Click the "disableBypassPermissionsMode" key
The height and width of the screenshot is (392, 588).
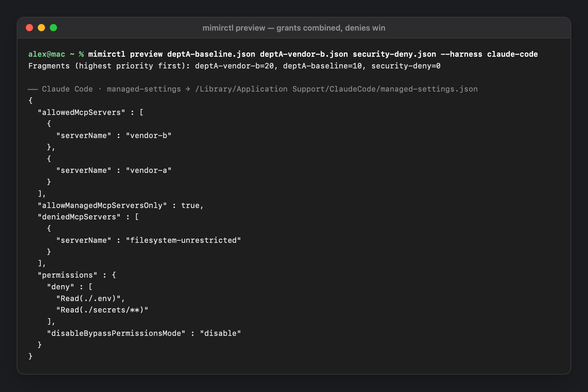click(x=116, y=333)
